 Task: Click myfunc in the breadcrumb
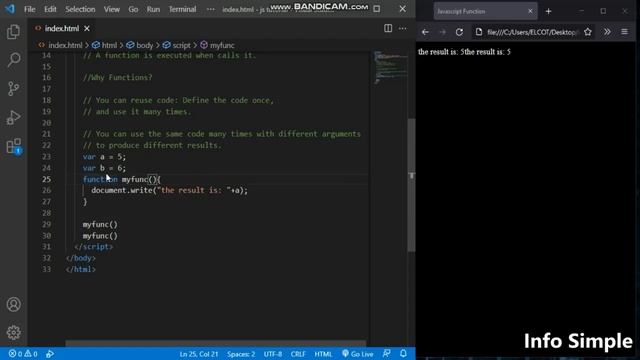(222, 45)
